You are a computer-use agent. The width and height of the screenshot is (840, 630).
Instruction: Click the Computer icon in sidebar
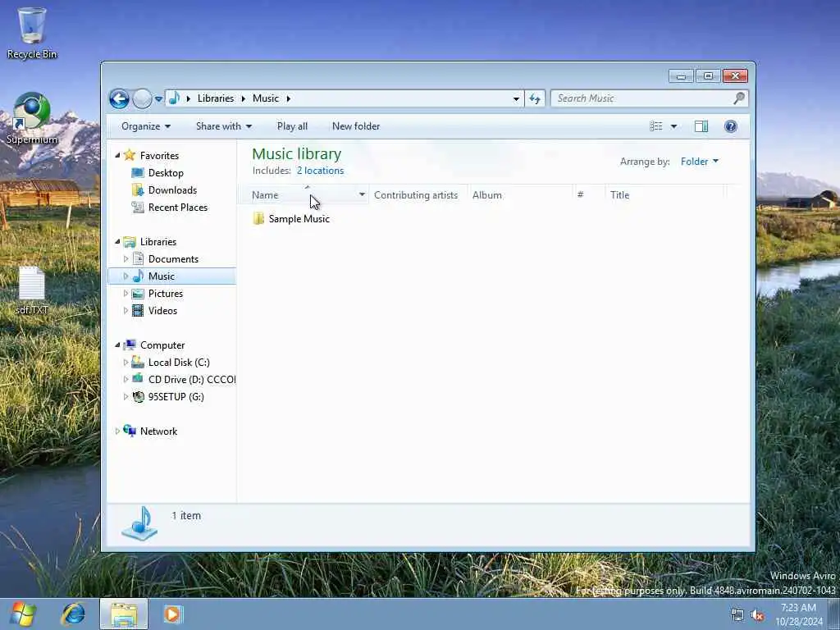(x=129, y=345)
